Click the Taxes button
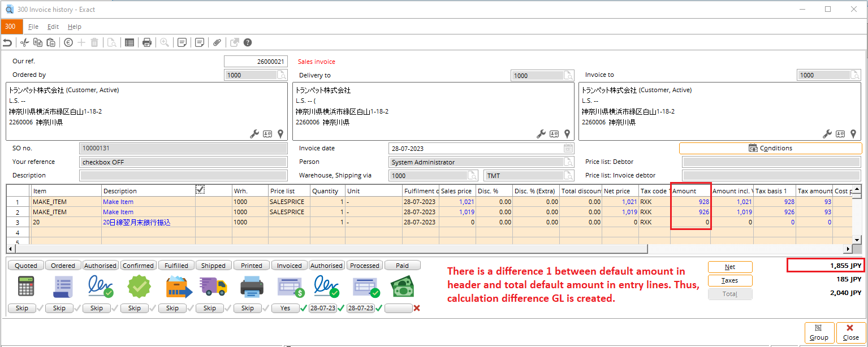Image resolution: width=868 pixels, height=347 pixels. pos(729,280)
